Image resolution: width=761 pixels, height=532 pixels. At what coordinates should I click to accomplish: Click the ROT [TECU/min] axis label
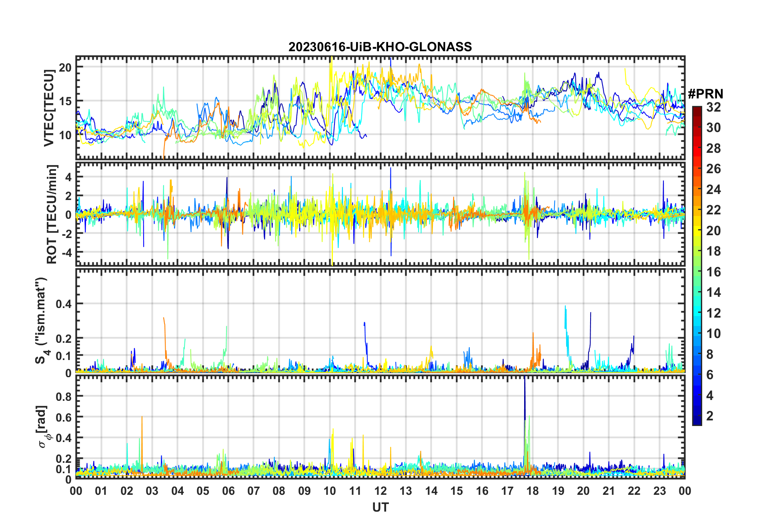[52, 214]
